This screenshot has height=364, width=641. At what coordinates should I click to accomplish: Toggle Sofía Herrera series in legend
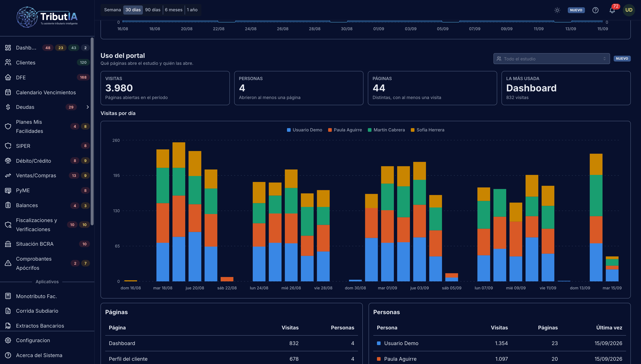(x=427, y=130)
